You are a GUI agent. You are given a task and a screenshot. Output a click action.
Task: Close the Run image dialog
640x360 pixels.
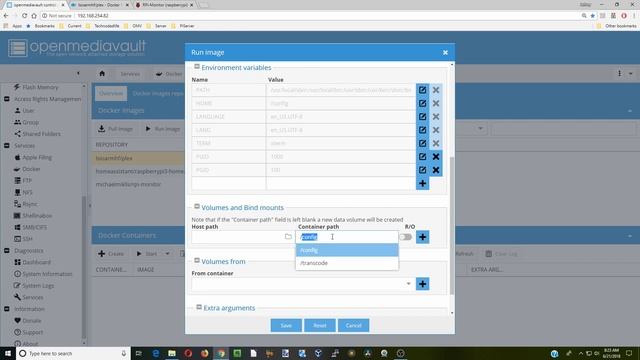tap(445, 52)
